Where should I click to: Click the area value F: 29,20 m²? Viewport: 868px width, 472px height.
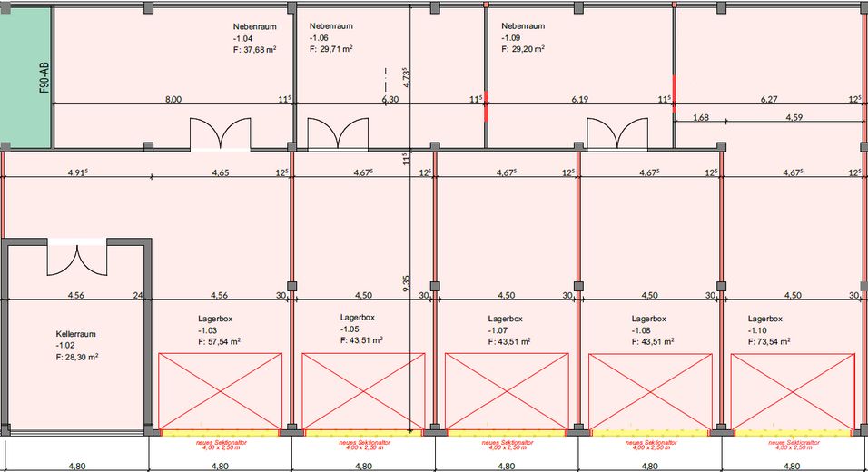pyautogui.click(x=523, y=49)
